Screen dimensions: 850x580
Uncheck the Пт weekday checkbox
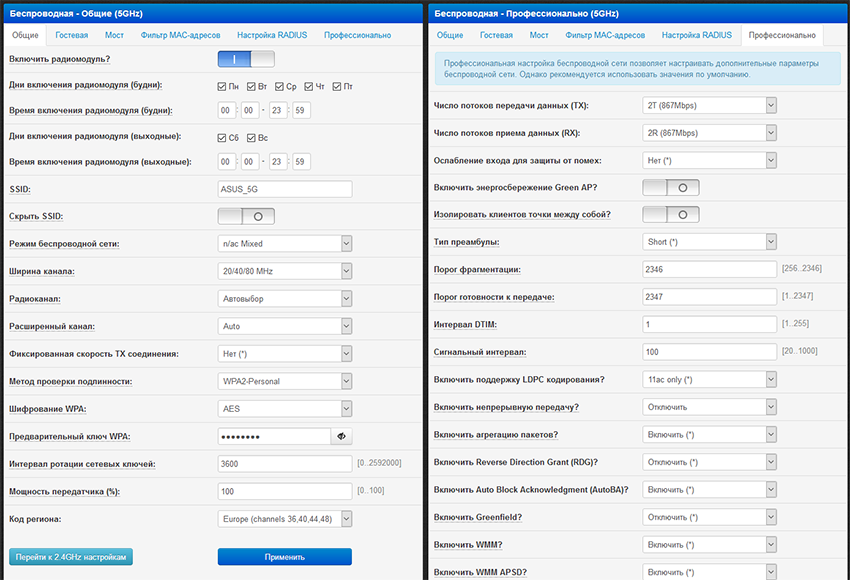337,86
